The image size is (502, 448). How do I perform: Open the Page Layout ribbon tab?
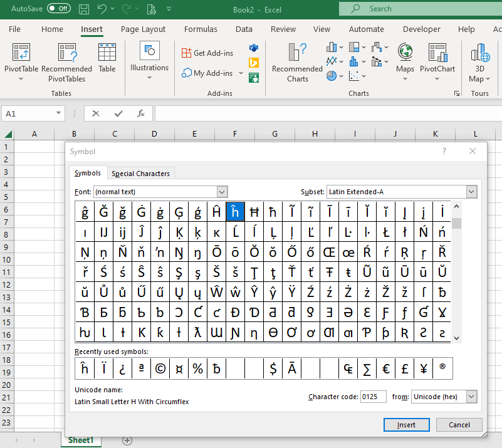coord(143,29)
